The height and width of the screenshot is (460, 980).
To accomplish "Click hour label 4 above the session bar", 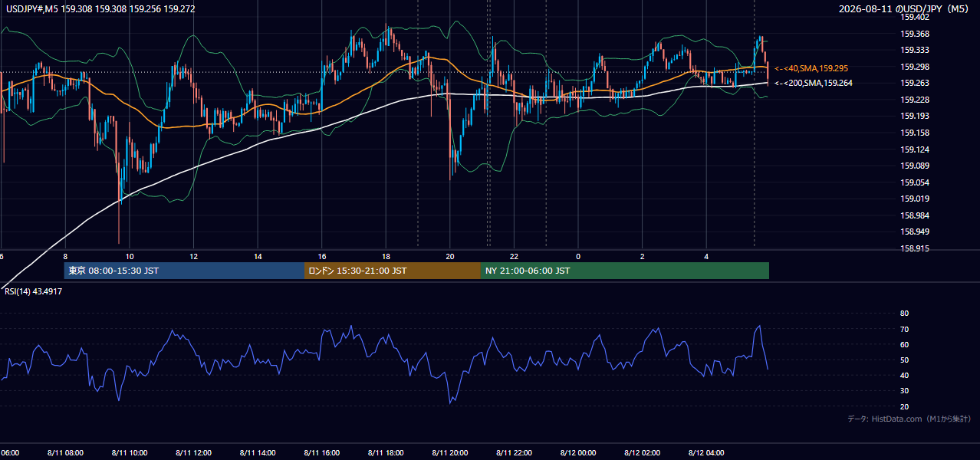I will [706, 256].
